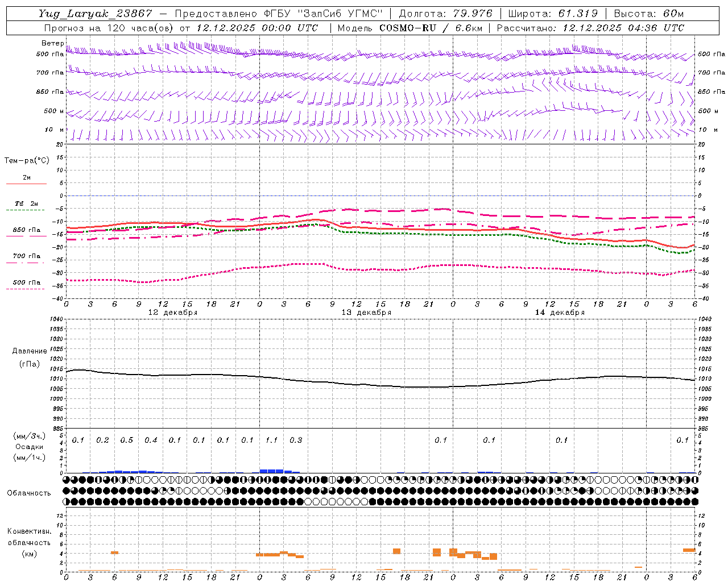Click the Облачность row label
The image size is (728, 582).
(29, 493)
